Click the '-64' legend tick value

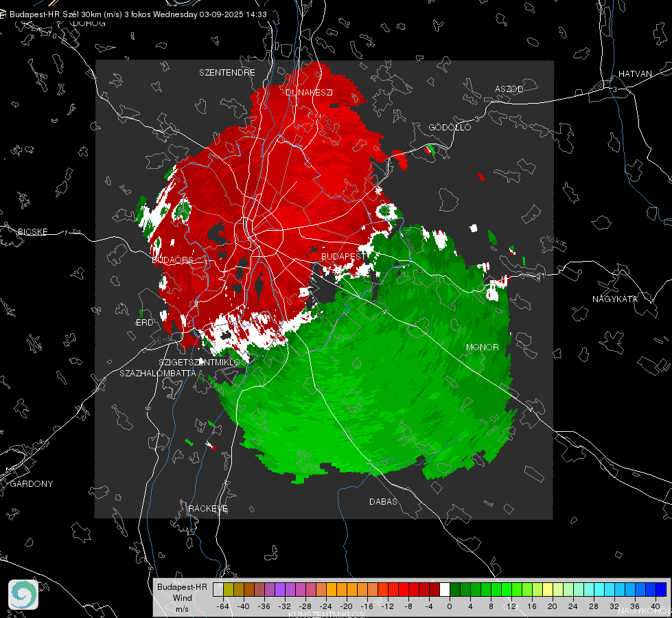click(223, 606)
